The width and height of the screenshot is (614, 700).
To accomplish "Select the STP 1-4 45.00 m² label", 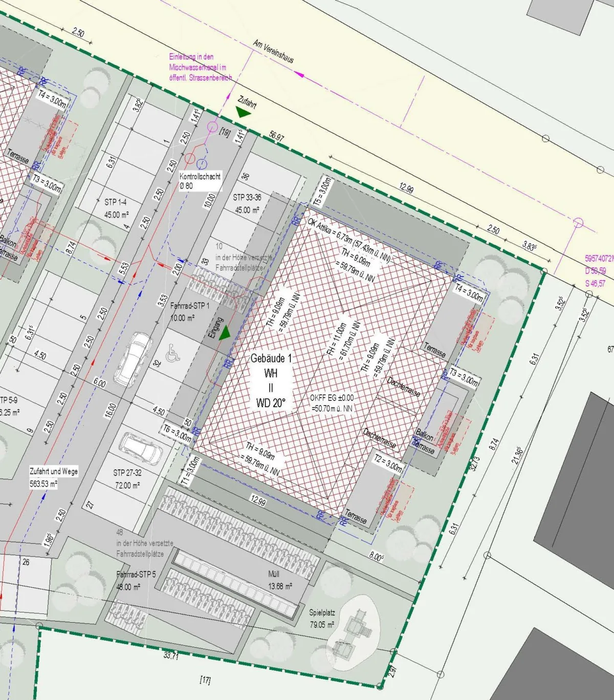I will pyautogui.click(x=116, y=208).
